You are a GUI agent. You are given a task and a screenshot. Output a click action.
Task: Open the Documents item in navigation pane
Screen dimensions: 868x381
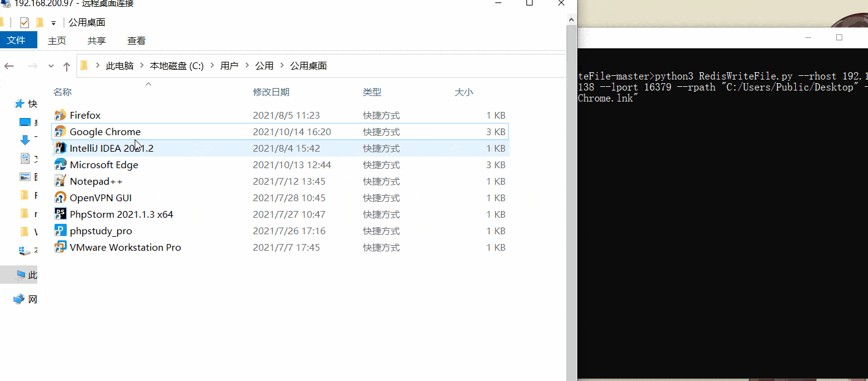[x=25, y=158]
